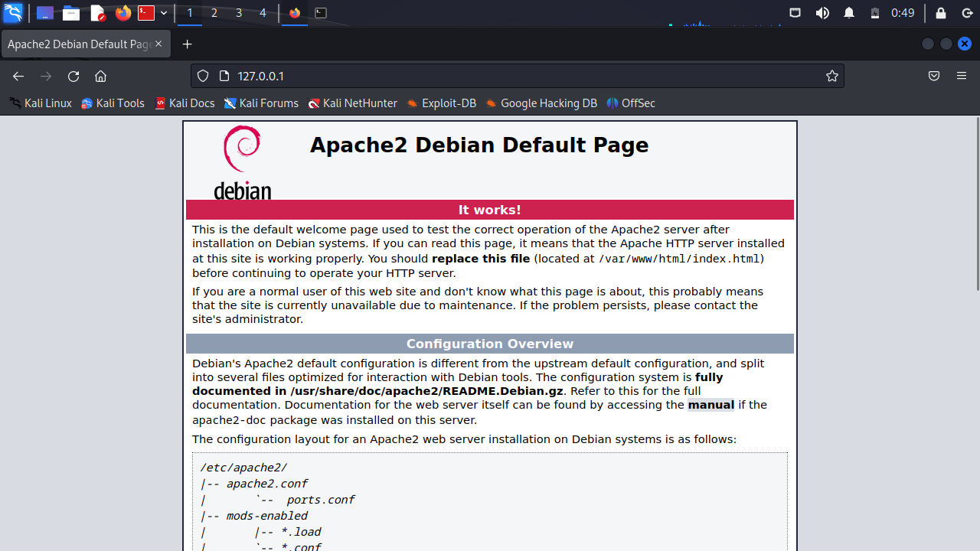Go to the Firefox home page
The height and width of the screenshot is (551, 980).
click(x=100, y=76)
